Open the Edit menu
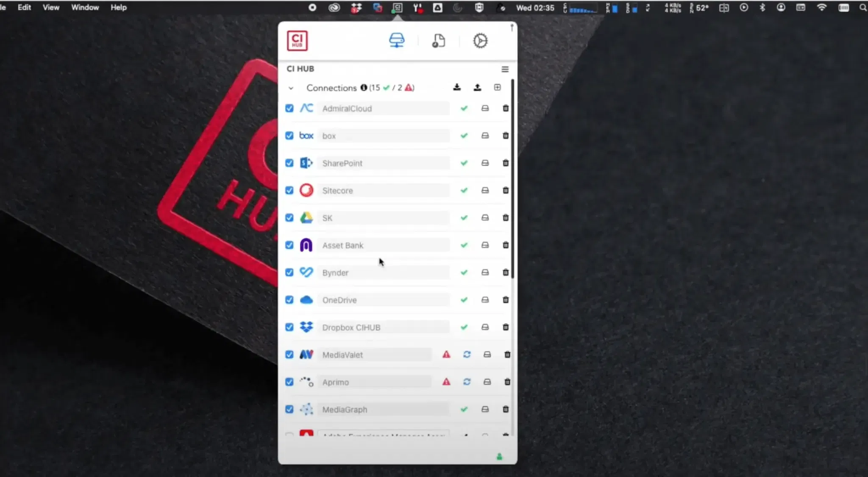Image resolution: width=868 pixels, height=477 pixels. coord(24,8)
